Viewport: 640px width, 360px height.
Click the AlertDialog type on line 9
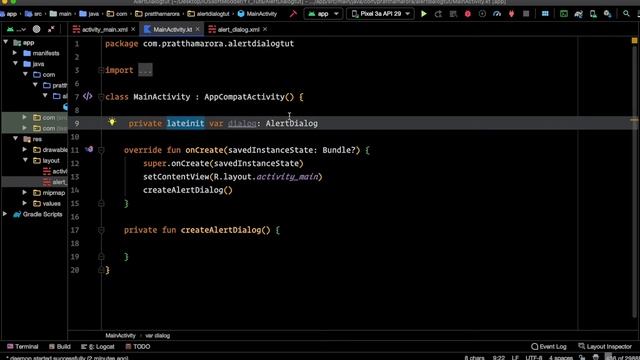291,123
